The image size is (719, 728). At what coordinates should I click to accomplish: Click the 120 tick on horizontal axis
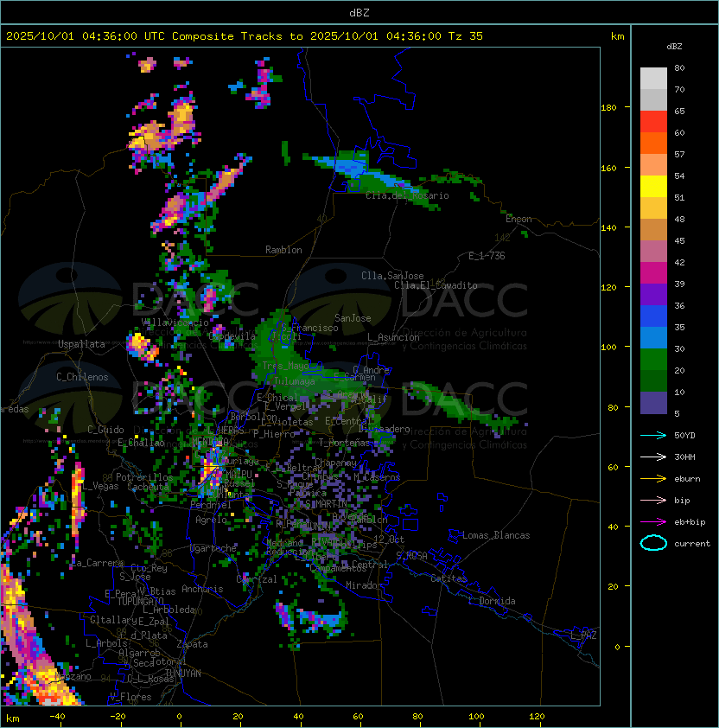pos(537,717)
